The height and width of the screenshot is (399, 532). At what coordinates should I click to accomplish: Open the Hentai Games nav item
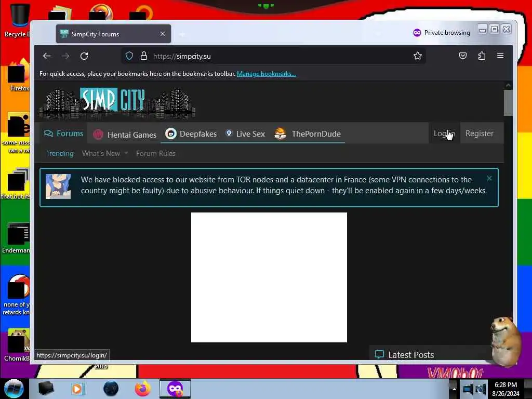tap(125, 135)
